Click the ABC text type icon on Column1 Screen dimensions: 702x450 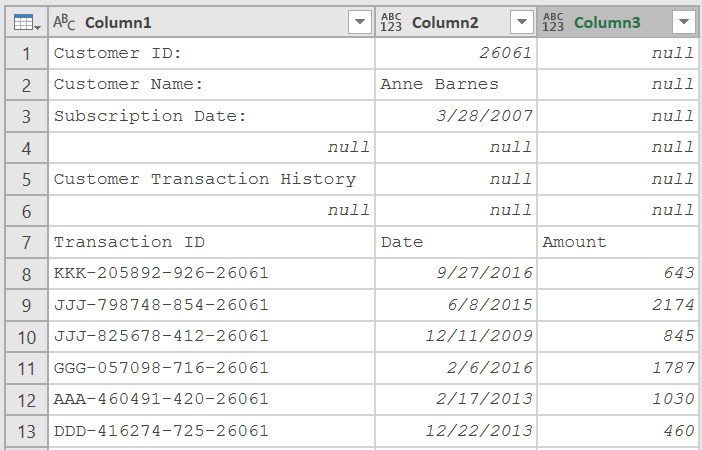[64, 22]
